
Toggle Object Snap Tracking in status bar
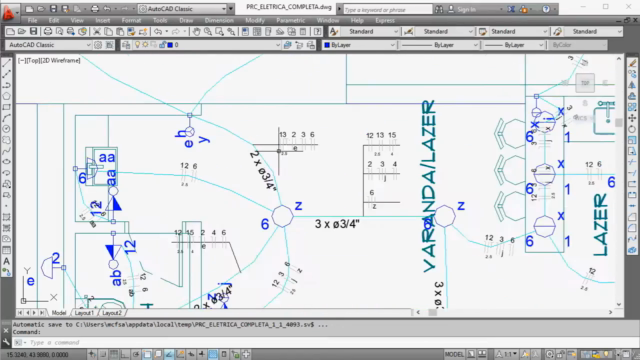pyautogui.click(x=169, y=354)
